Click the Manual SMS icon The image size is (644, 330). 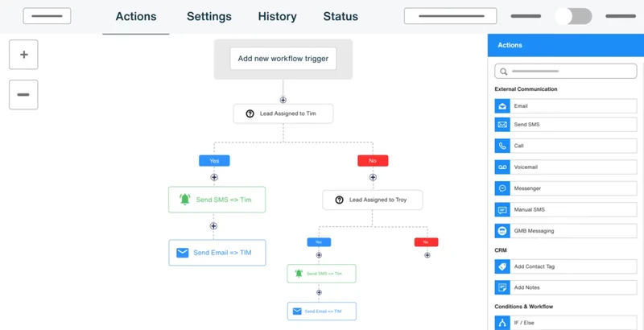[x=502, y=210]
